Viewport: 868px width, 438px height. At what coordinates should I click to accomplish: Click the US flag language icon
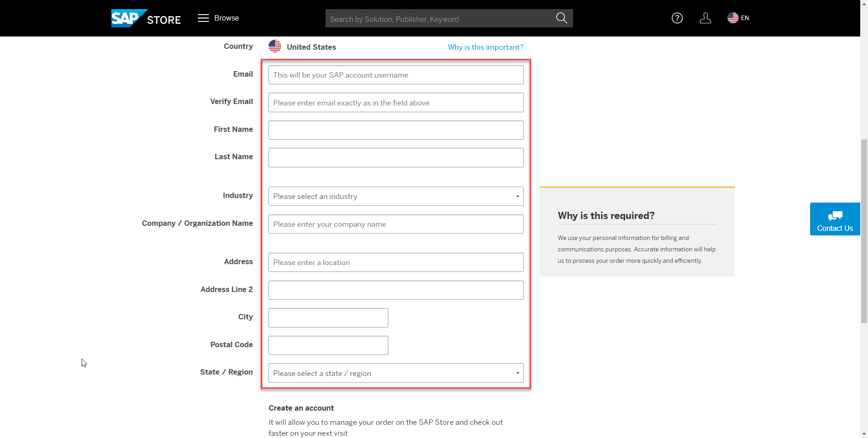point(733,18)
